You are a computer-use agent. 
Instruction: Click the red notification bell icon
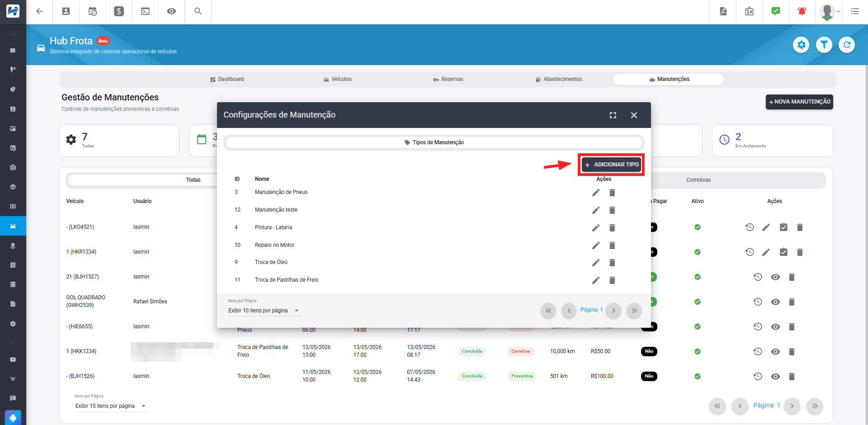[x=802, y=11]
